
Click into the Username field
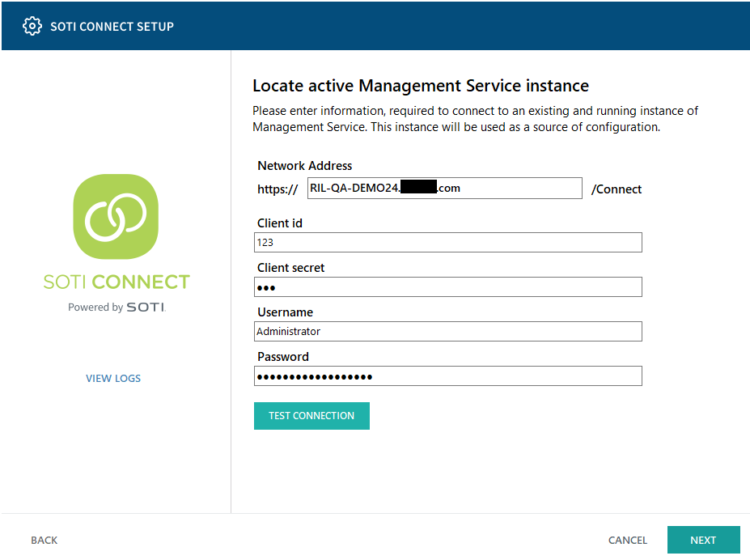447,332
